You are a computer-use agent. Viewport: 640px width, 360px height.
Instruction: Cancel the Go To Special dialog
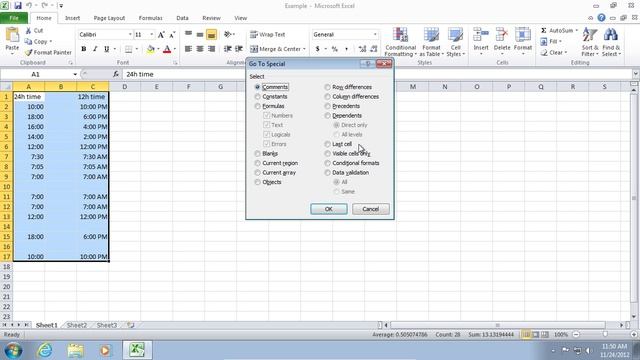[x=371, y=209]
